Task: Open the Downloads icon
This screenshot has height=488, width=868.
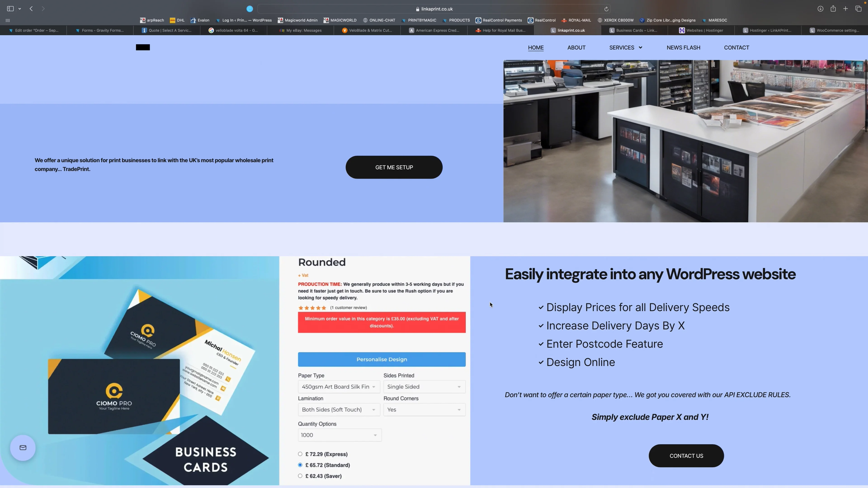Action: click(x=821, y=9)
